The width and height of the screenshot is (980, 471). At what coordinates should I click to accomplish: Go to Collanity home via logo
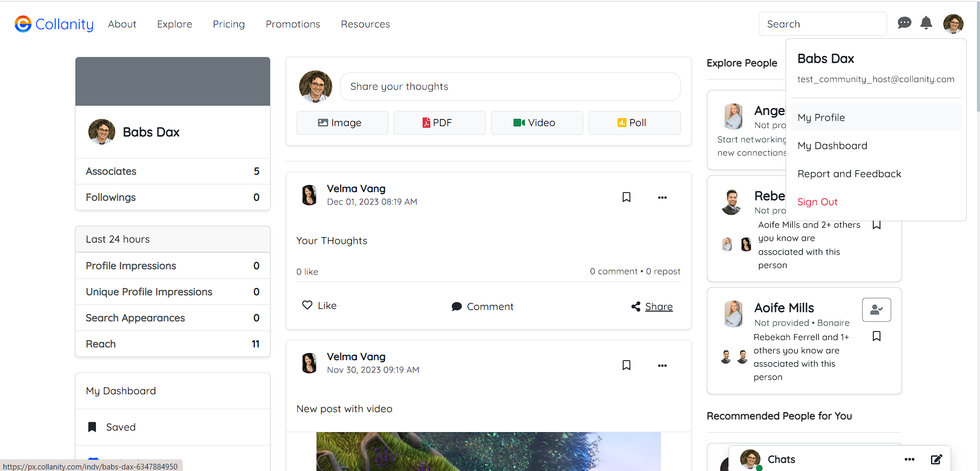point(54,24)
